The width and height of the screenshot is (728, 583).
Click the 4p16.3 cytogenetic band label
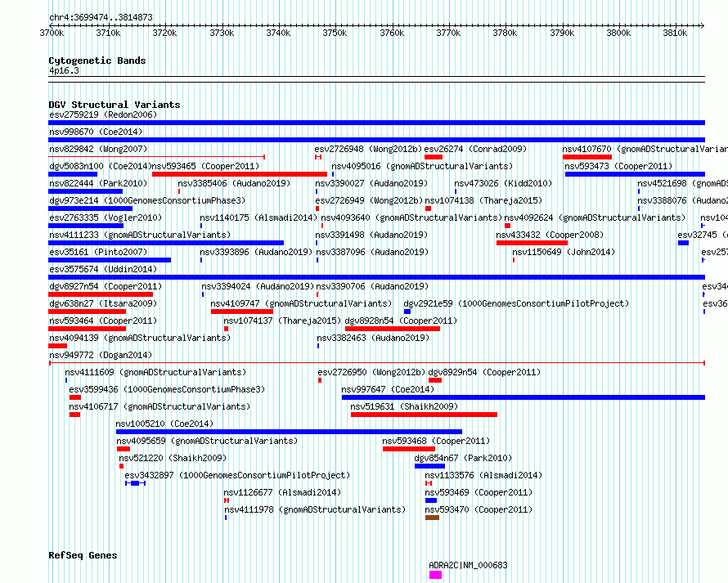point(64,70)
